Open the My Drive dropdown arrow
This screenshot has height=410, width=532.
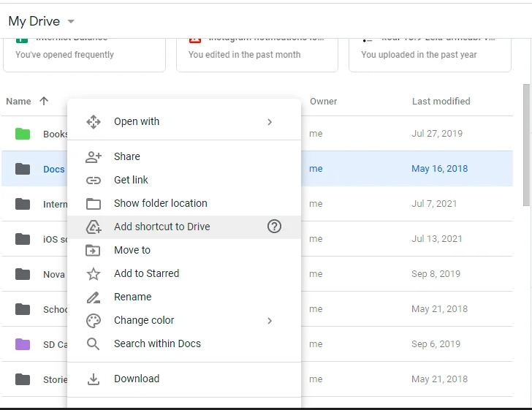71,22
